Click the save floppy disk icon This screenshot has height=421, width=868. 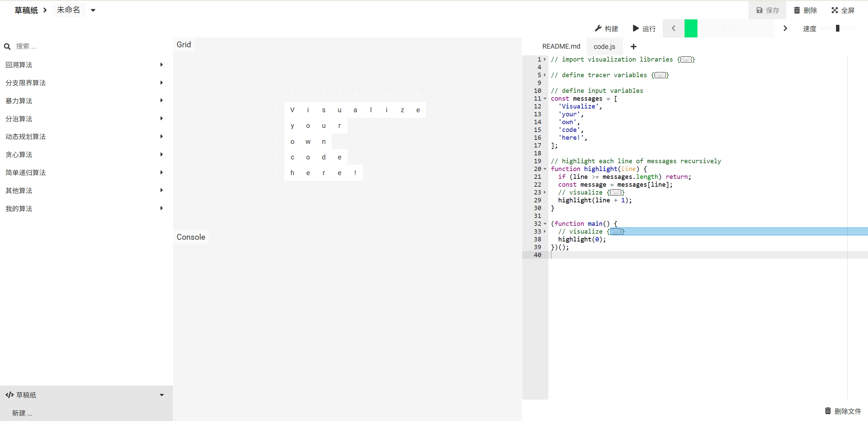pyautogui.click(x=759, y=11)
